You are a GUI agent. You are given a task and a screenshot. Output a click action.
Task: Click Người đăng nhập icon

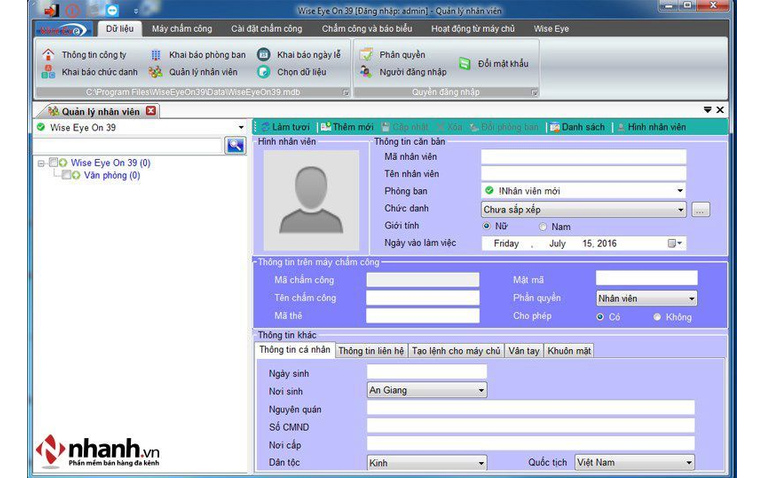pos(366,72)
